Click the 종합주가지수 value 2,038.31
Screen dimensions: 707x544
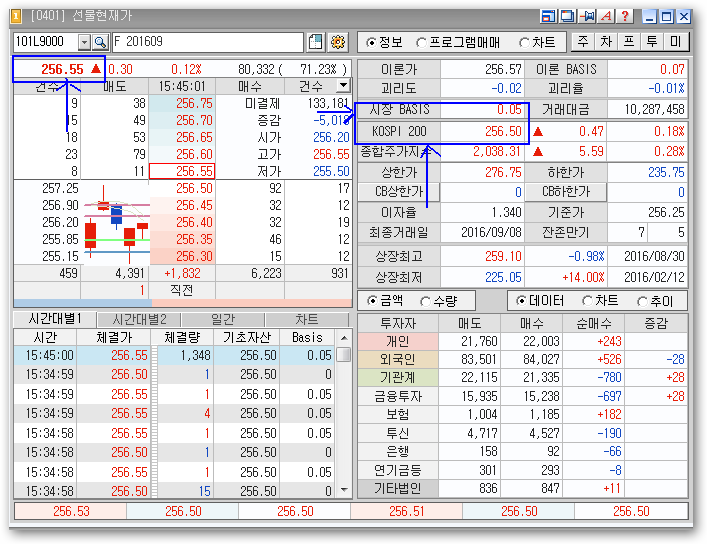496,151
